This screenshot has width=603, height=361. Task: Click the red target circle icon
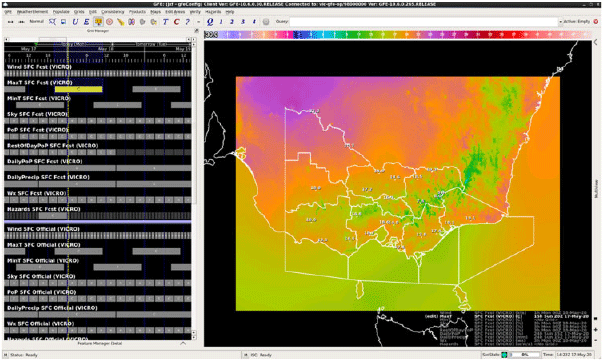[x=110, y=22]
